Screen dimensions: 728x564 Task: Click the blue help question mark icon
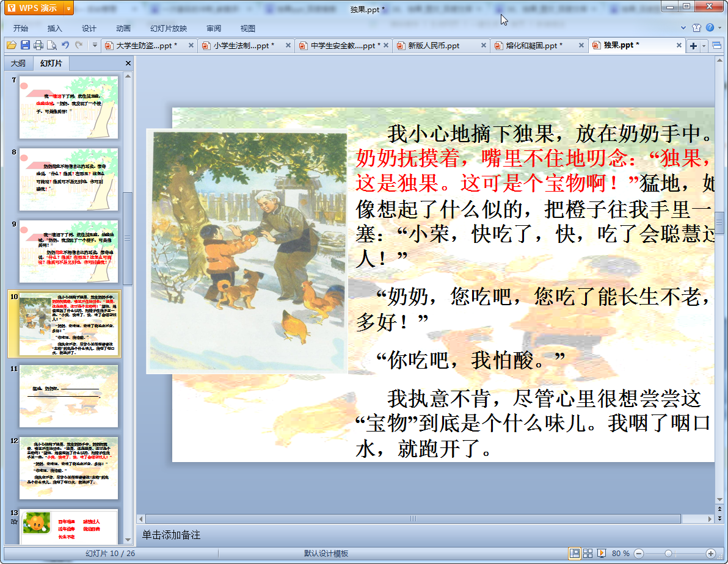click(710, 28)
